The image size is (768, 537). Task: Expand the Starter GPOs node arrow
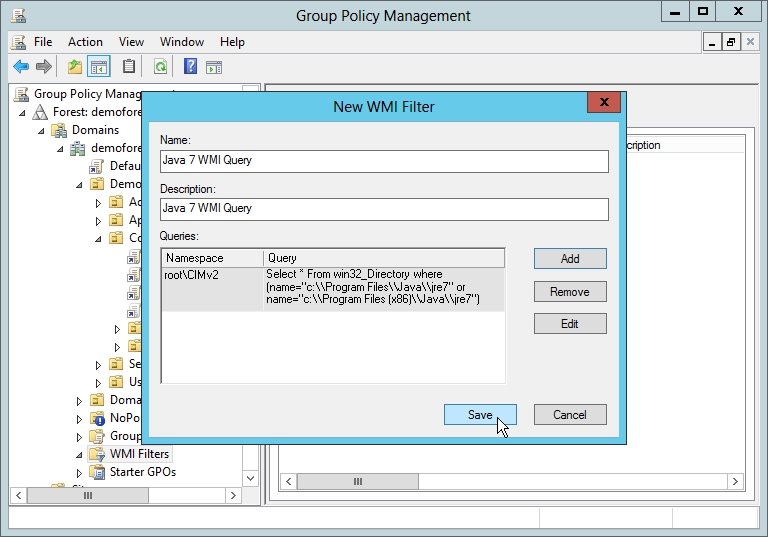(x=81, y=472)
